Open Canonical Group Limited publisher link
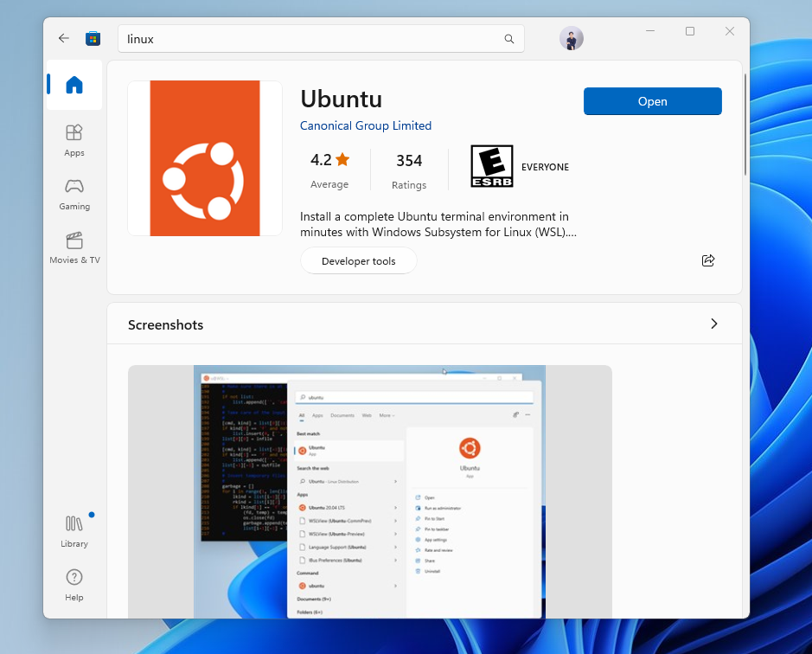Viewport: 812px width, 654px height. (366, 126)
